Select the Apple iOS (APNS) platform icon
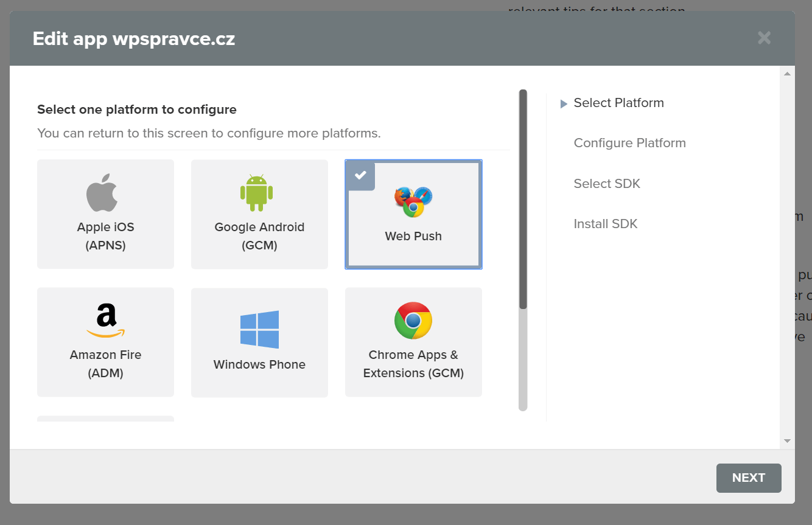This screenshot has height=525, width=812. point(102,192)
